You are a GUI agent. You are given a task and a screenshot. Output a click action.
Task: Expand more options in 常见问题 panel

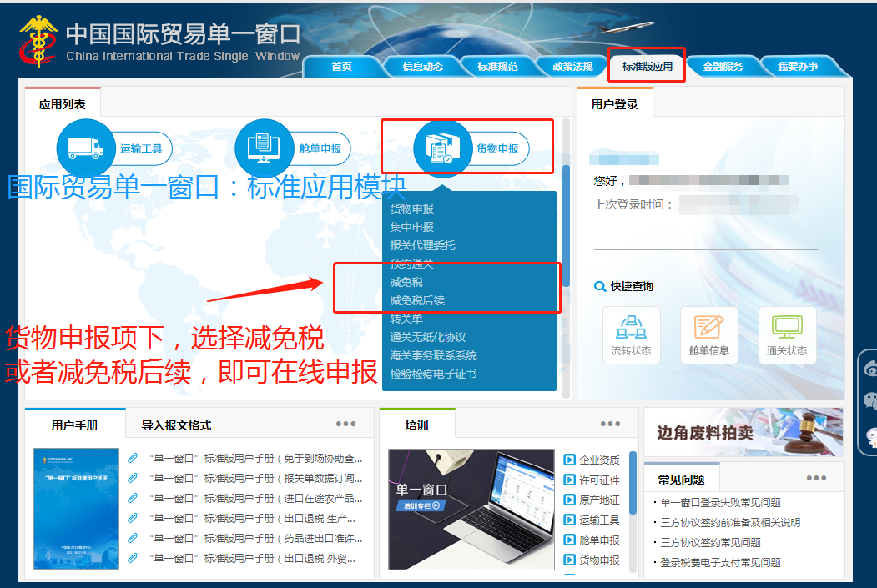click(817, 478)
